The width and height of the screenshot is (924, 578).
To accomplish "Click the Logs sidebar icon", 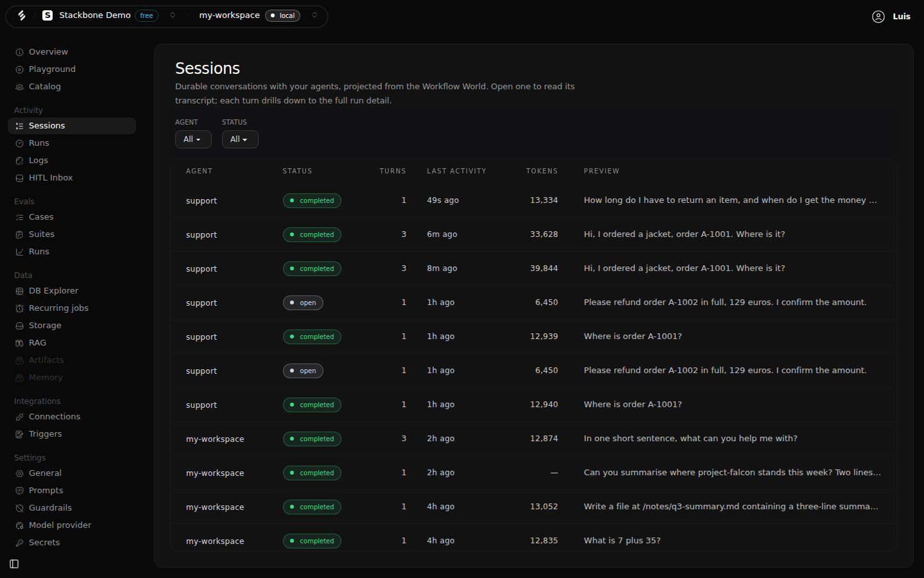I will [19, 161].
